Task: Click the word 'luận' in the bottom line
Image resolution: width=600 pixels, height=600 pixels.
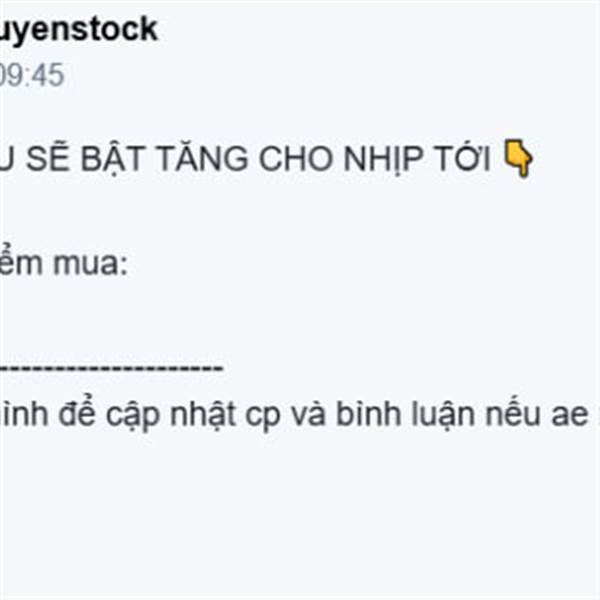Action: [443, 414]
